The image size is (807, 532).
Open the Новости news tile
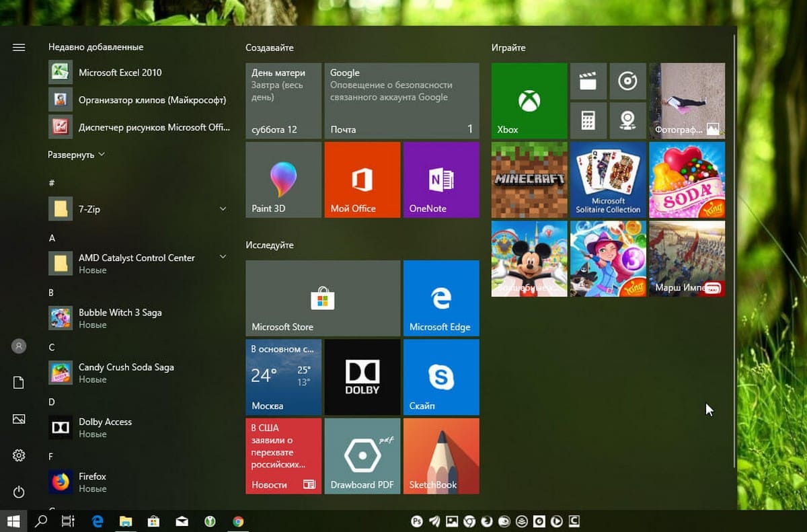point(284,456)
